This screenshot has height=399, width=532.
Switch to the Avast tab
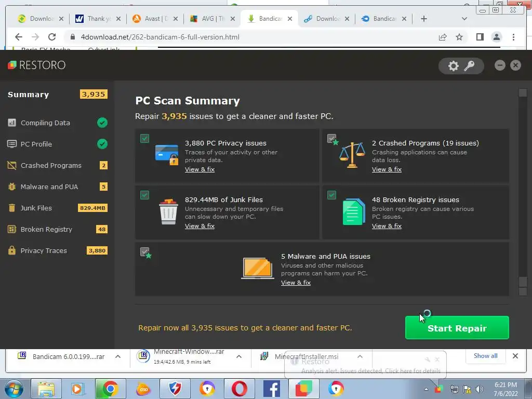tap(155, 19)
